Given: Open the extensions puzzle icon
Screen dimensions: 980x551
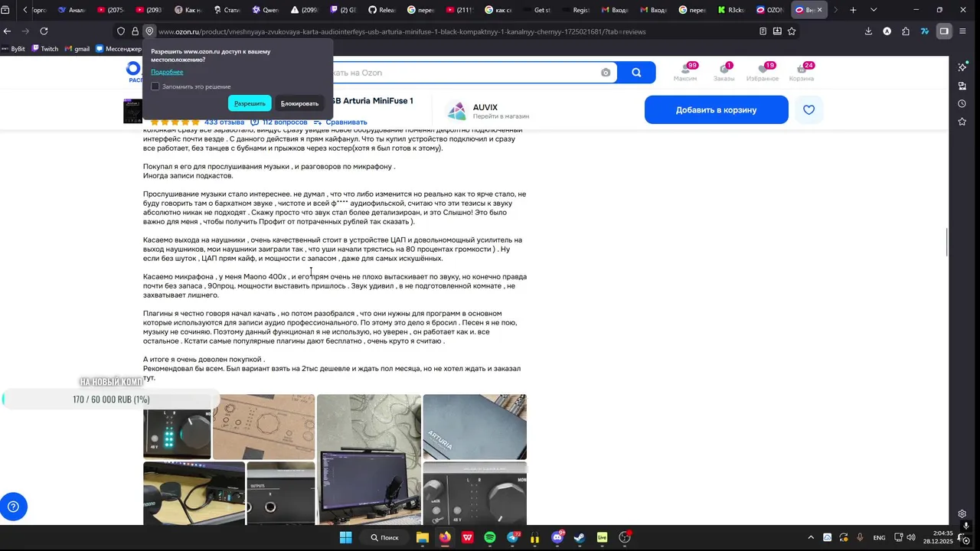Looking at the screenshot, I should pyautogui.click(x=906, y=31).
